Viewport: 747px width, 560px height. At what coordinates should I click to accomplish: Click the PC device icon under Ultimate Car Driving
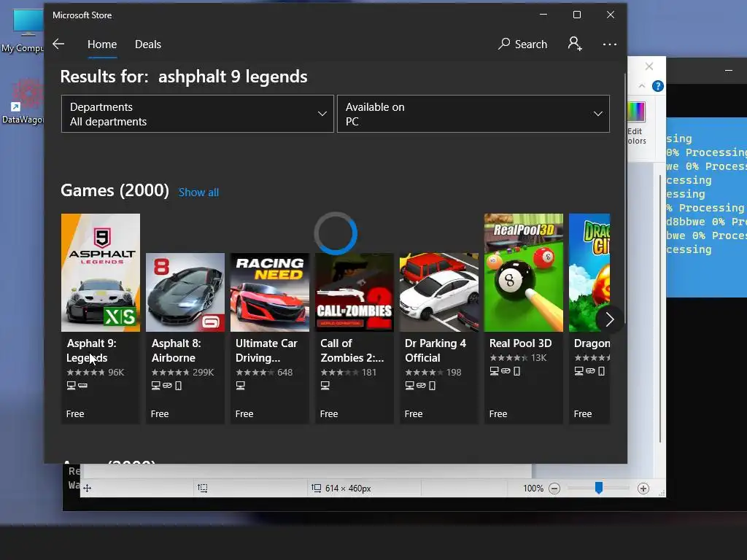[x=241, y=386]
